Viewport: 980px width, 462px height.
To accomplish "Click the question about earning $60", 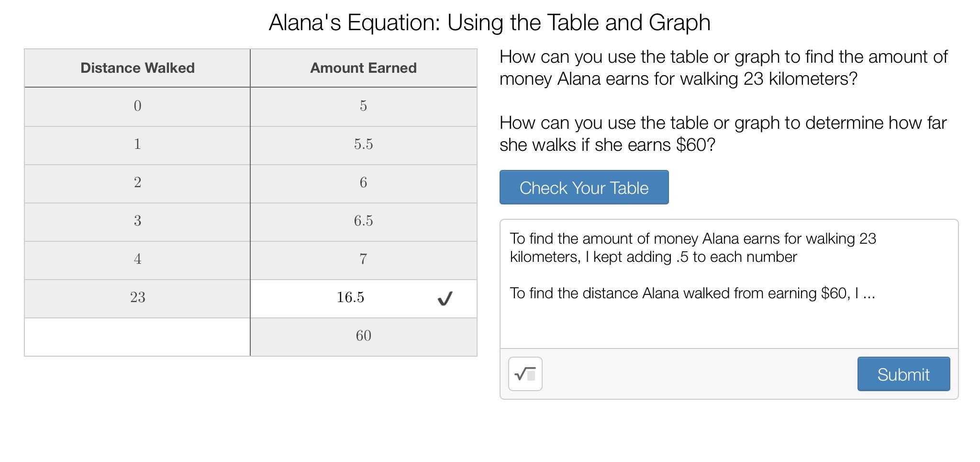I will (723, 134).
